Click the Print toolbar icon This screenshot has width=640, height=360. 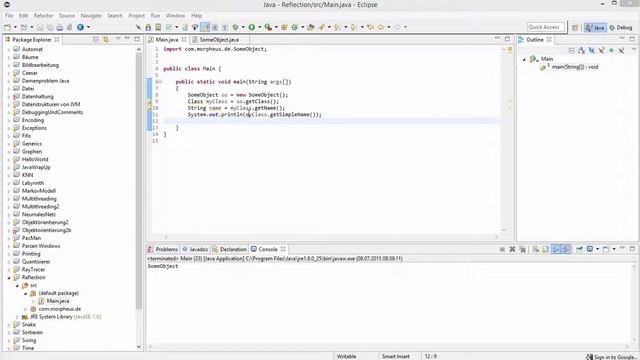point(60,27)
